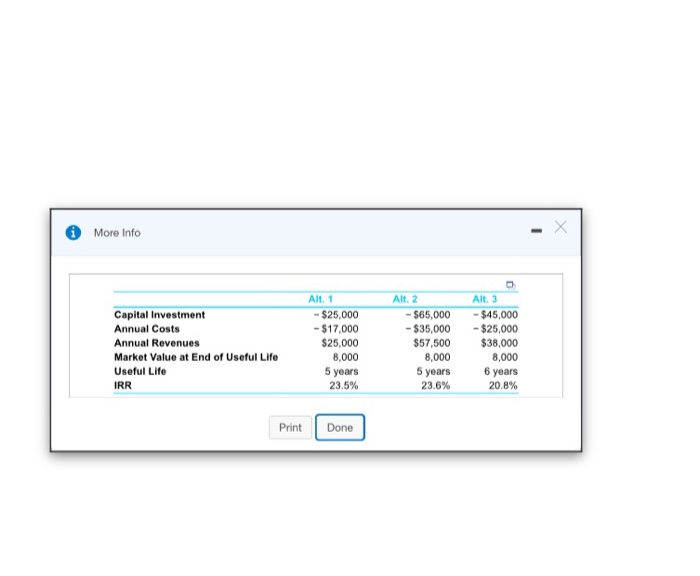Select Alt. 2 capital investment -$65,000
700x576 pixels.
pos(428,315)
